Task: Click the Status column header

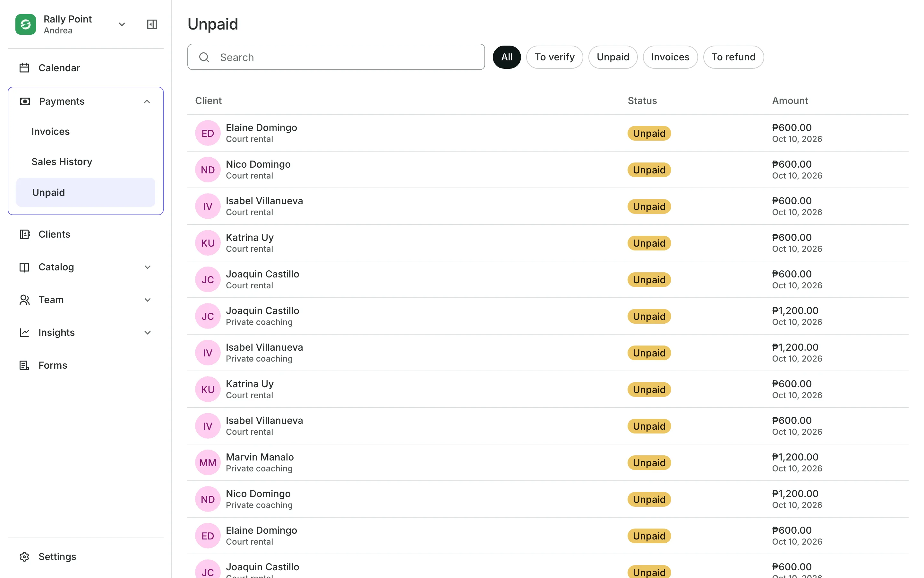Action: point(642,101)
